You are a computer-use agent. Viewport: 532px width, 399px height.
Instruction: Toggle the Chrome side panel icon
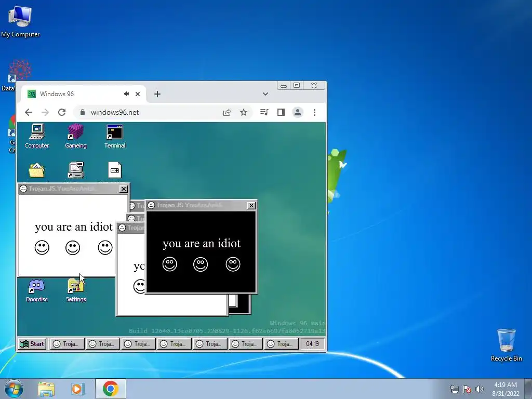(x=281, y=112)
